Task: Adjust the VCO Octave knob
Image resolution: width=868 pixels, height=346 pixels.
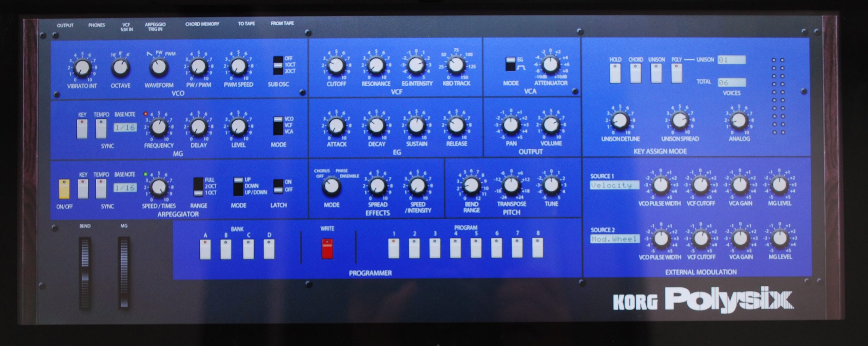Action: coord(120,67)
